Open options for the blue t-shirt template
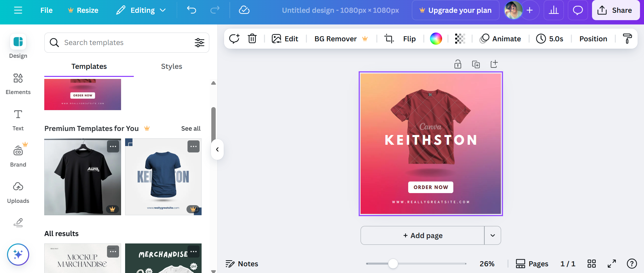Screen dimensions: 644x273 coord(194,146)
